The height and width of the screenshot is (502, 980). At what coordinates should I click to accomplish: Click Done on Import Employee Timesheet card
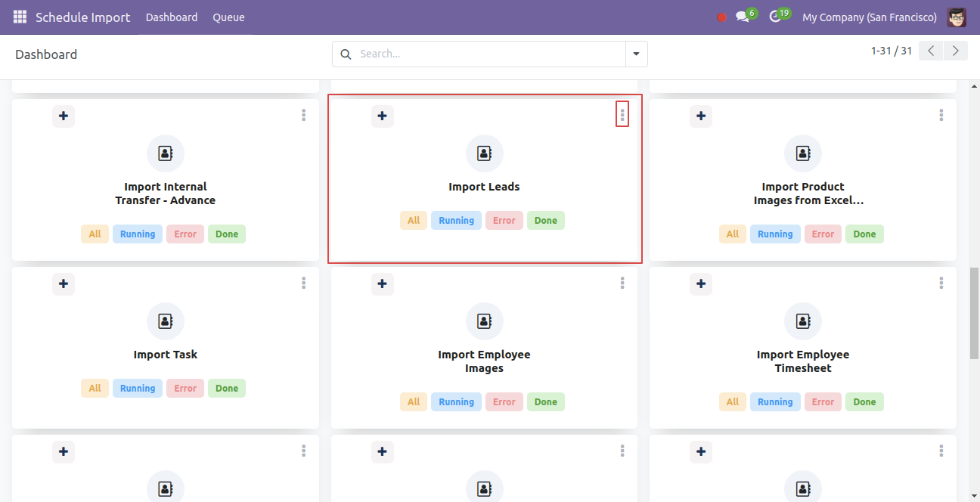pos(865,402)
